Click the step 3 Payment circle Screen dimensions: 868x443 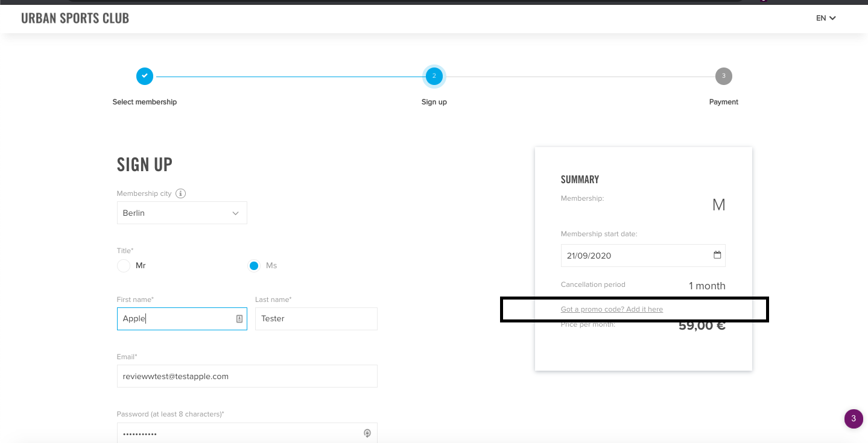[724, 76]
